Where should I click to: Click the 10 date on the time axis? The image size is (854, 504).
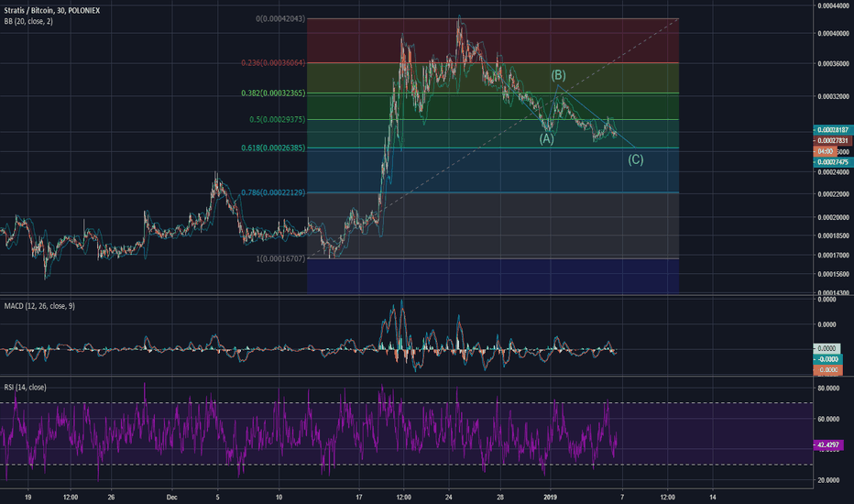click(x=279, y=497)
